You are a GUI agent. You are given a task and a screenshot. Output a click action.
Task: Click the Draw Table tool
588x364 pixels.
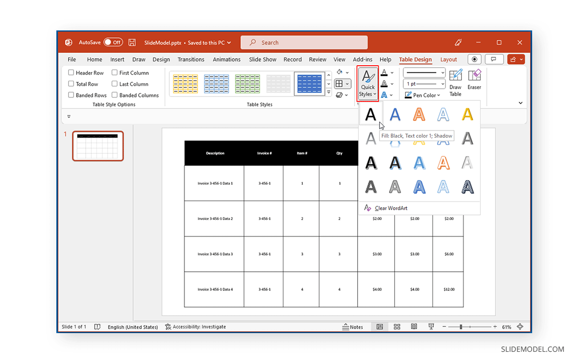455,82
